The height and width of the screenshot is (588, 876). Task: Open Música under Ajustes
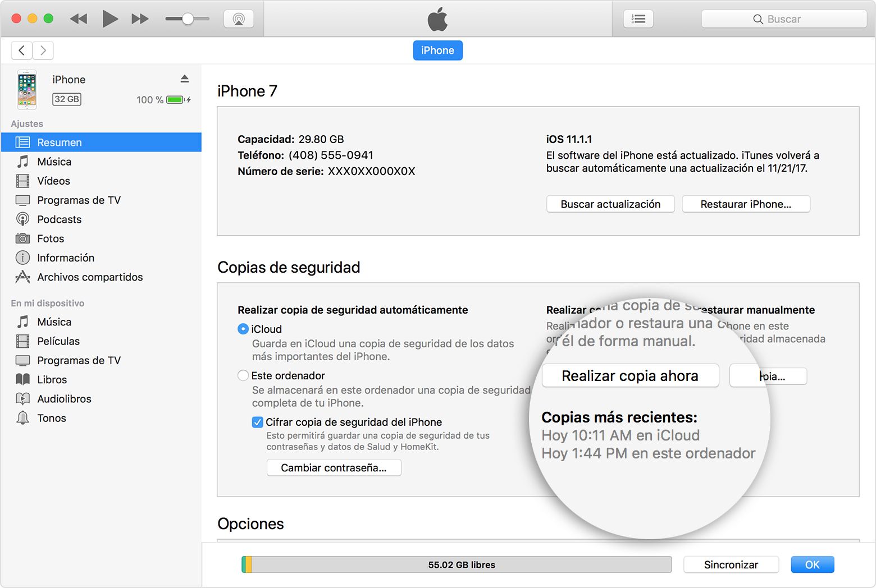tap(101, 162)
